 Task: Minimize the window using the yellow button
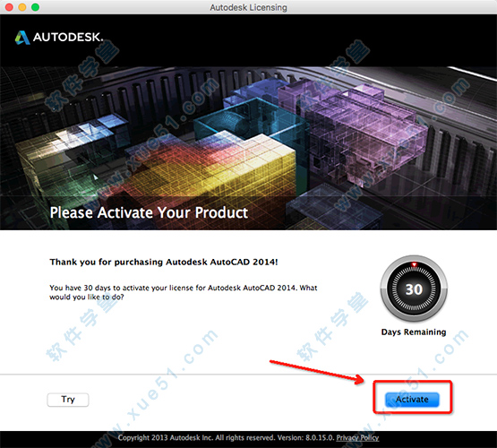click(22, 7)
